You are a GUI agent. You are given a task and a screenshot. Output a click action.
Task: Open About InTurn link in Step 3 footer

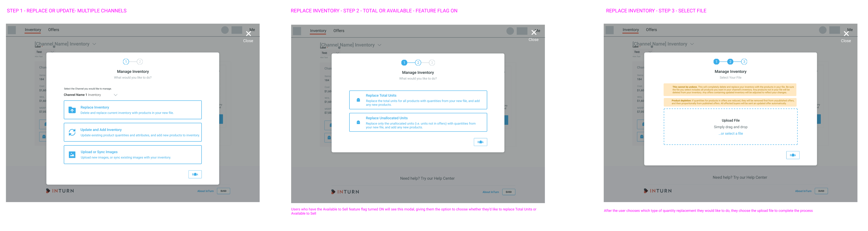[803, 191]
